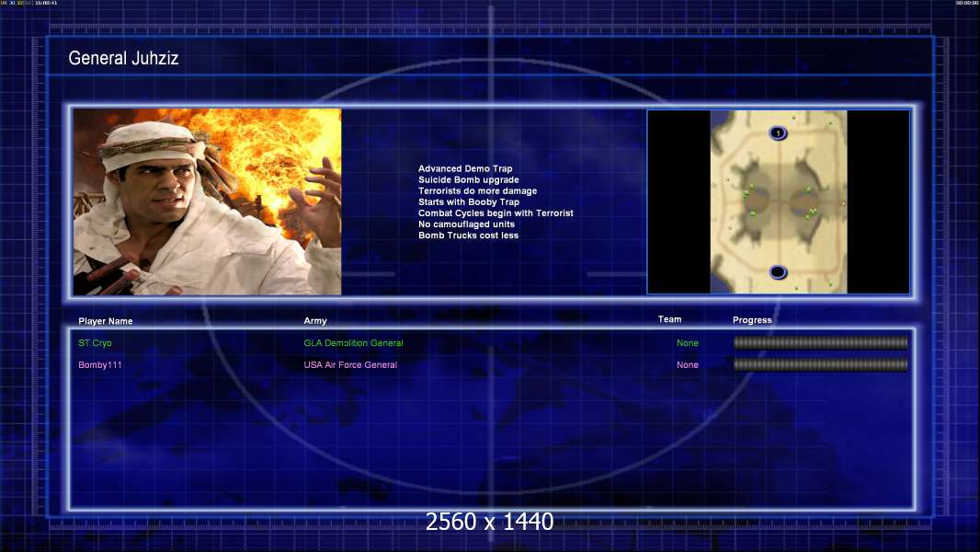Click the empty bottom start position marker
Viewport: 980px width, 552px height.
(778, 271)
